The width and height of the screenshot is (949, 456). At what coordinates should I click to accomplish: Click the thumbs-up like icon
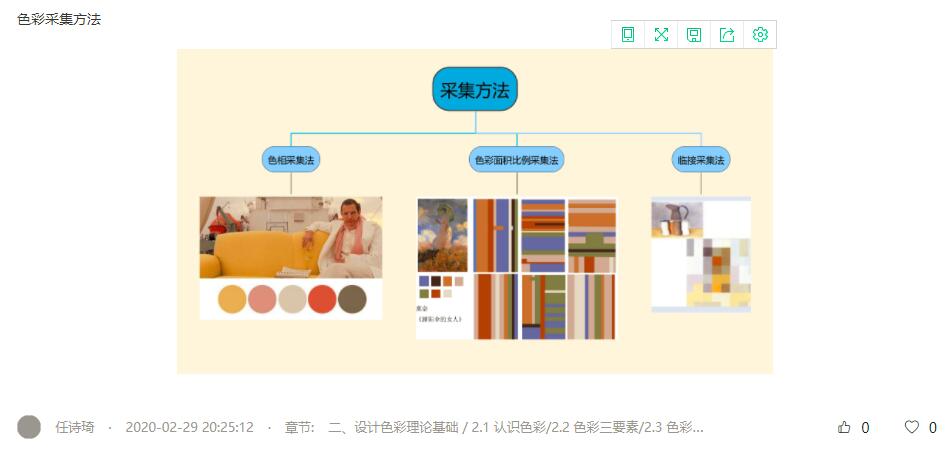coord(844,428)
